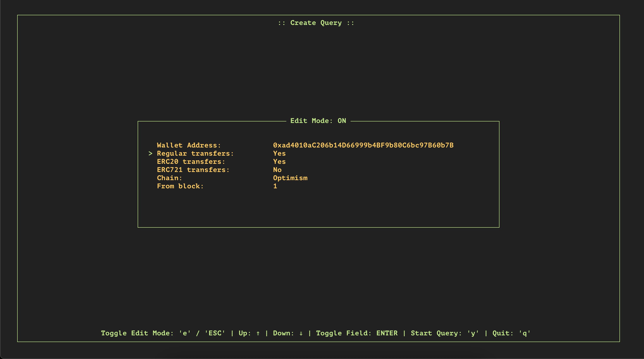Screen dimensions: 644x359
Task: Click the Create Query header title
Action: 316,23
